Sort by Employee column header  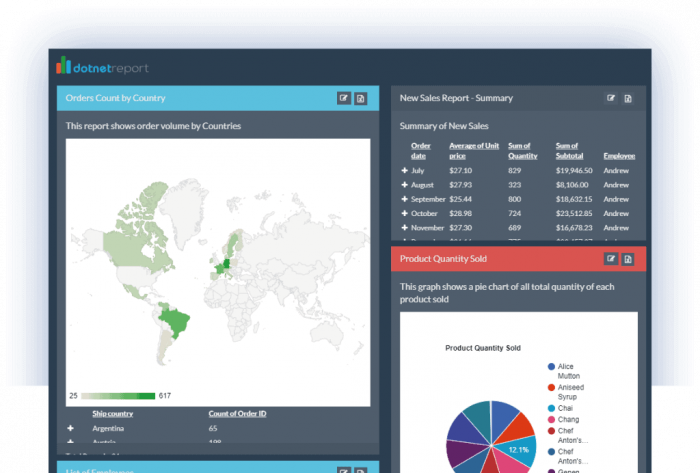tap(619, 156)
